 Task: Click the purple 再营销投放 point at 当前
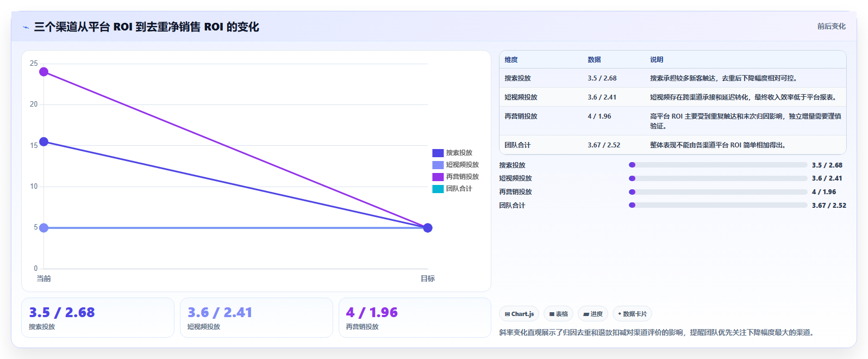[x=44, y=72]
